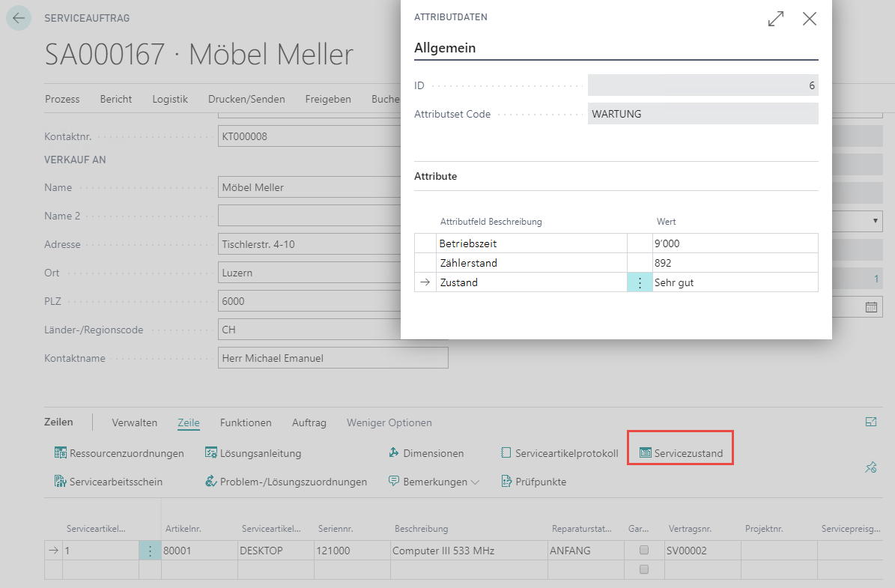Expand the Zeilen section to full view
Image resolution: width=895 pixels, height=588 pixels.
[871, 422]
